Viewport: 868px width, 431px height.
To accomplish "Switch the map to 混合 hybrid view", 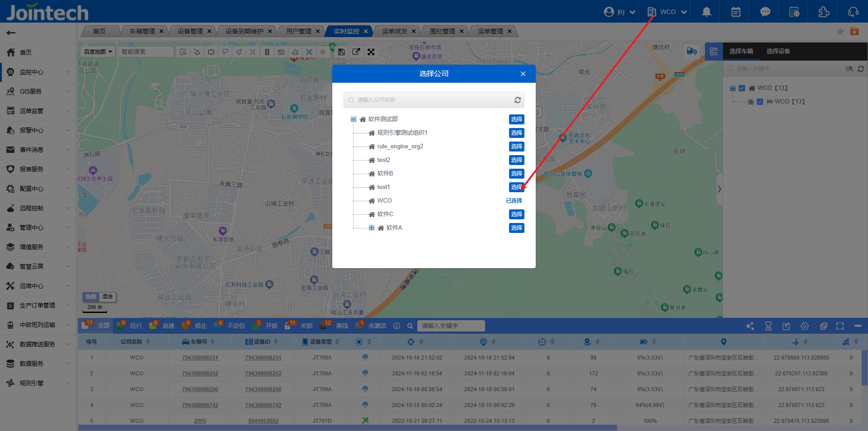I will tap(108, 297).
